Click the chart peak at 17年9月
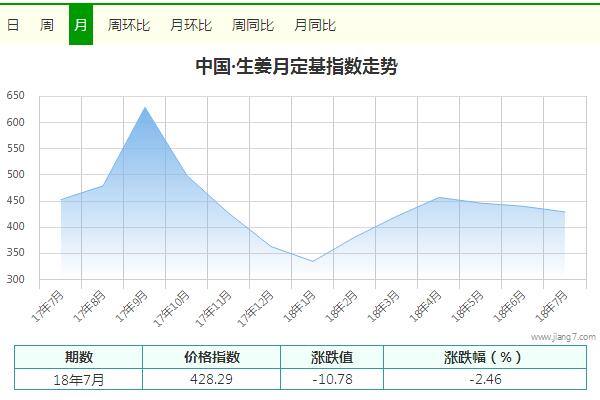Screen dimensions: 600x400 pos(145,108)
